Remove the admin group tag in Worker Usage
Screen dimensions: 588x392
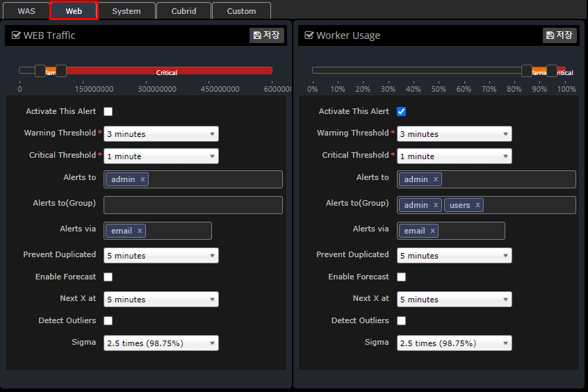pos(436,205)
